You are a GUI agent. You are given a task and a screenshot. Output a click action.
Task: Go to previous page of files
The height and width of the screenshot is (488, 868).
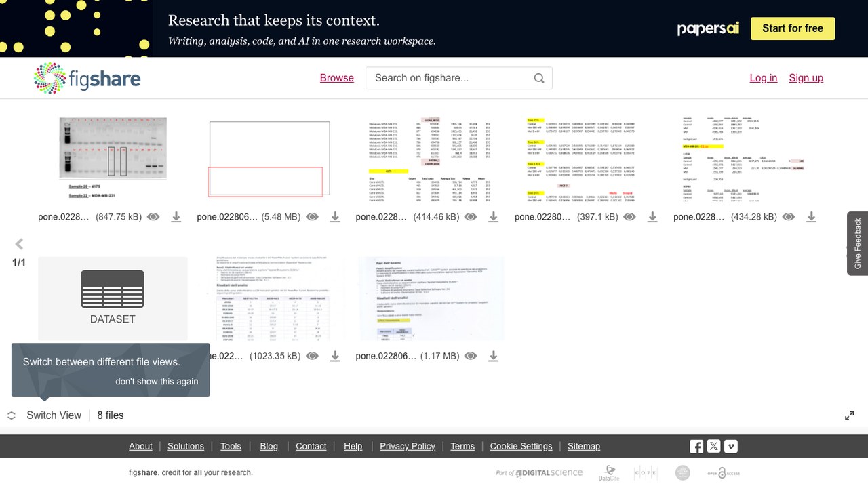[19, 244]
